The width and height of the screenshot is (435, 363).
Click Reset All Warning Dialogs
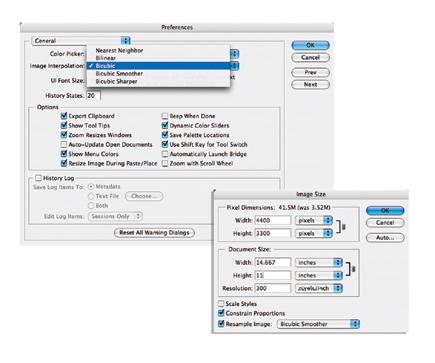(x=154, y=233)
